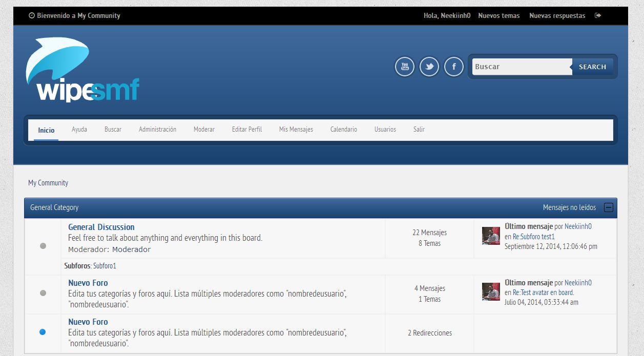Open Nuevas respuestas link

coord(557,15)
